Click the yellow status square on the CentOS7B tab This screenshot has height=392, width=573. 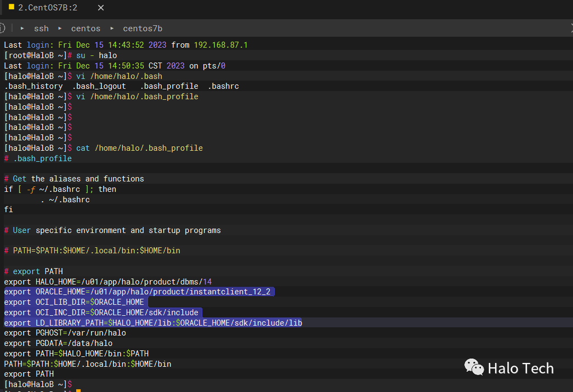pos(12,8)
